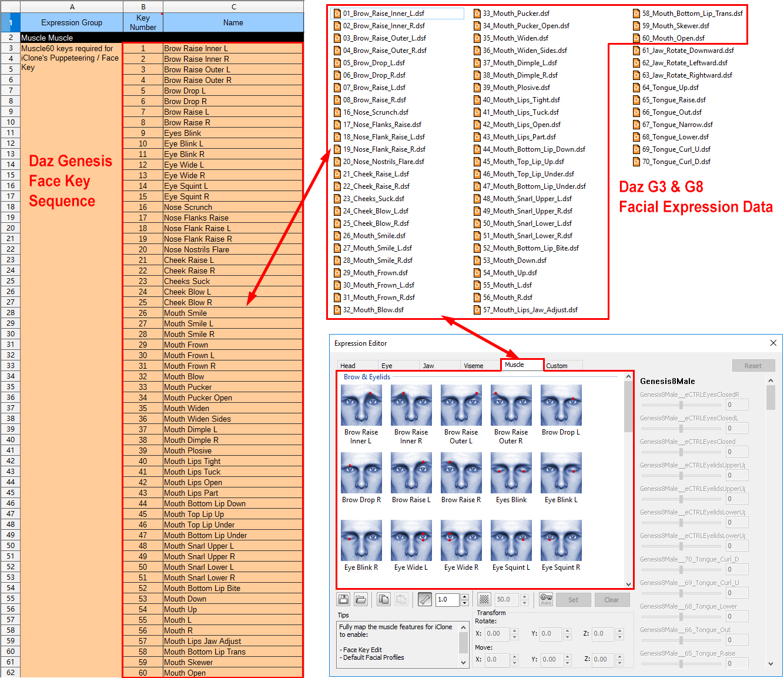Click the Genesis8Male panel scroll up arrow
This screenshot has width=784, height=678.
coord(770,381)
